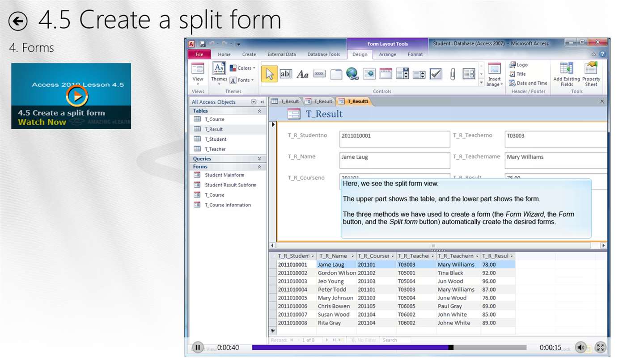
Task: Click the 96.00 result cell
Action: 498,282
